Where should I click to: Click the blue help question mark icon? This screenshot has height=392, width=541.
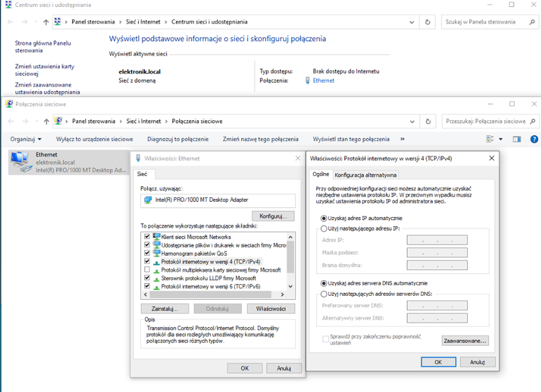coord(534,139)
